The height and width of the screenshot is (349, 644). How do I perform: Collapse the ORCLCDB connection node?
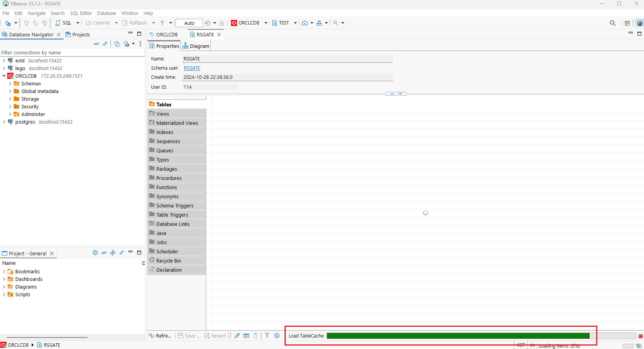pos(4,76)
